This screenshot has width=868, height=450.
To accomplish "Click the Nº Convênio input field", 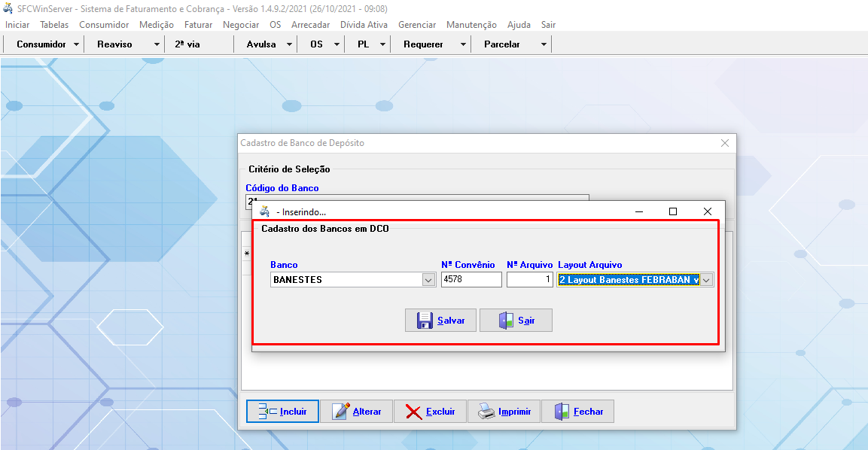I will 471,280.
